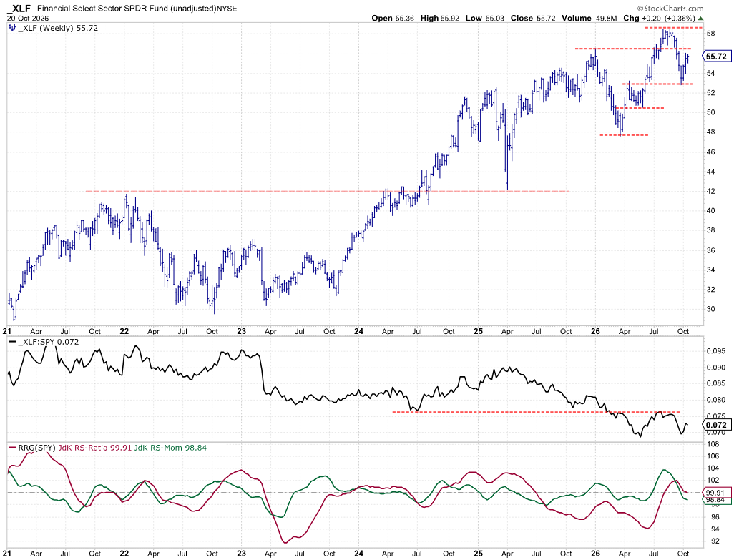Click the long dashed resistance line at 42

[x=327, y=191]
